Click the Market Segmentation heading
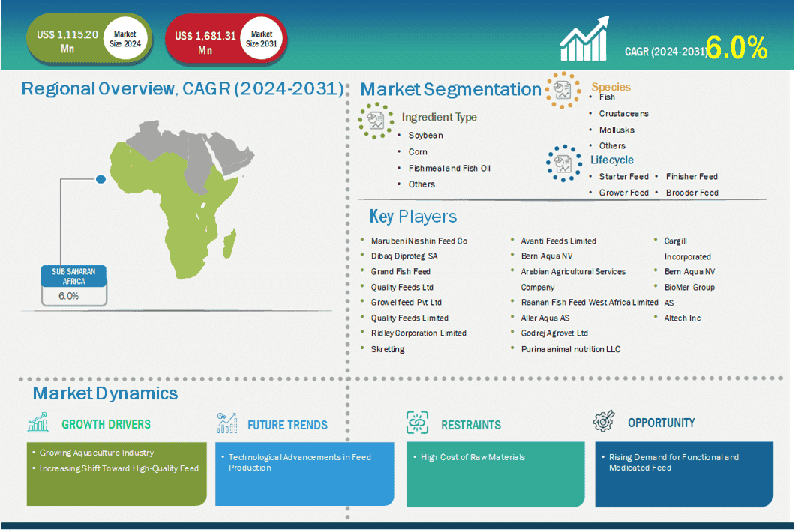The height and width of the screenshot is (532, 795). [451, 90]
